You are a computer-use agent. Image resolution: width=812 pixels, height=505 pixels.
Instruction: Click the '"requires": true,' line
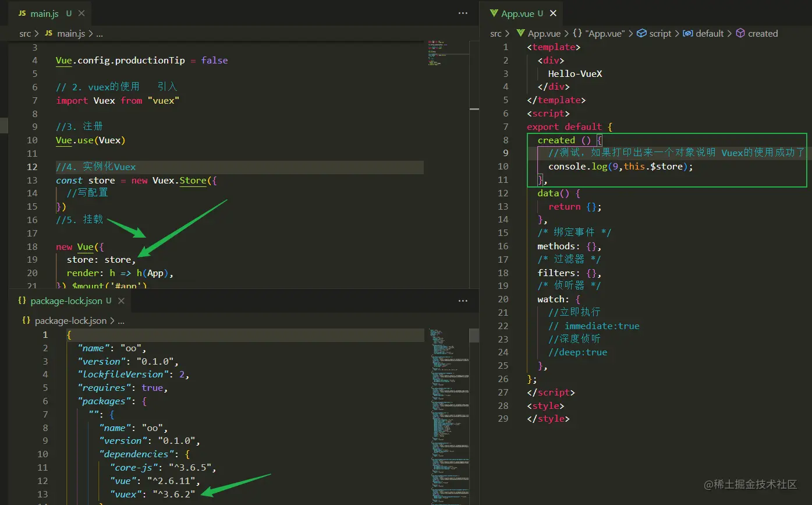click(x=123, y=388)
